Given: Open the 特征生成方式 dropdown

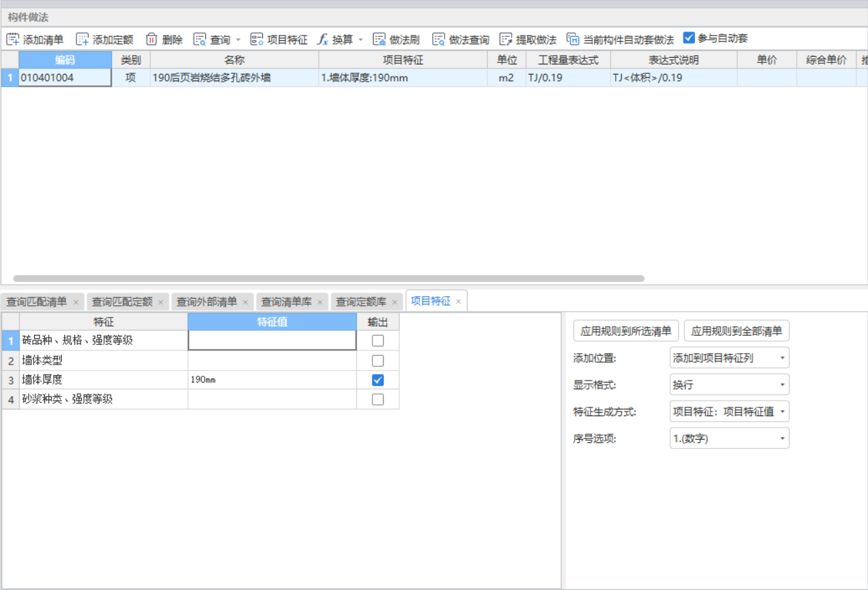Looking at the screenshot, I should coord(729,411).
